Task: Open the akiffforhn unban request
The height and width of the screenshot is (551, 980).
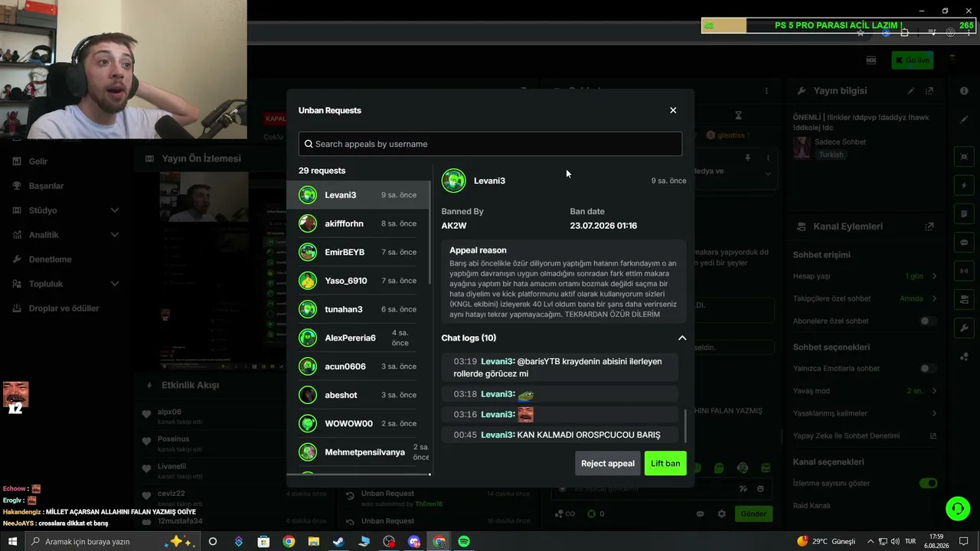Action: click(358, 223)
